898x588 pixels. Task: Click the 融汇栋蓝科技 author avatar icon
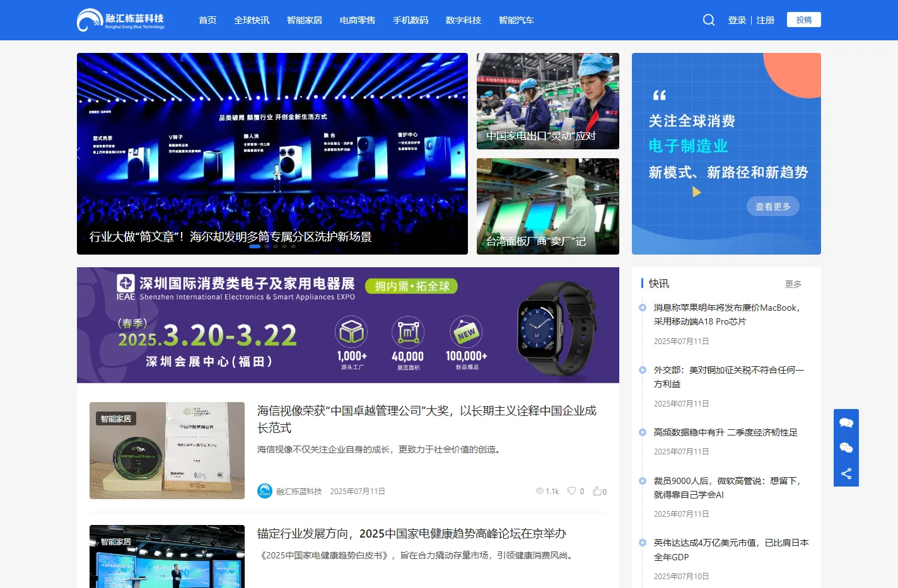click(x=265, y=491)
